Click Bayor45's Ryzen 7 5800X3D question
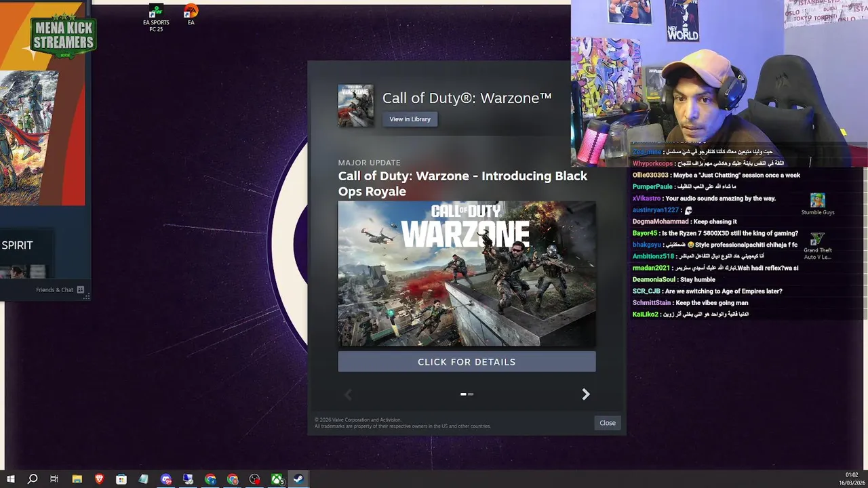The height and width of the screenshot is (488, 868). tap(715, 233)
